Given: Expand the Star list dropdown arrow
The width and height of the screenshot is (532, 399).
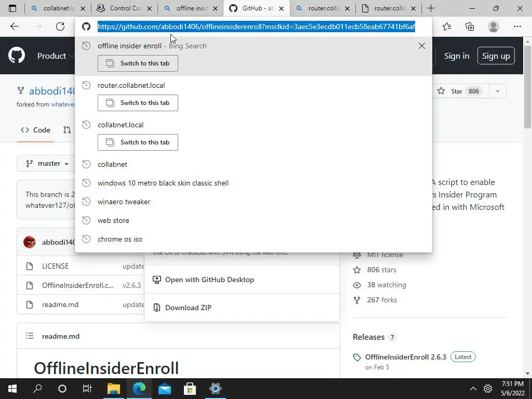Looking at the screenshot, I should pos(498,91).
